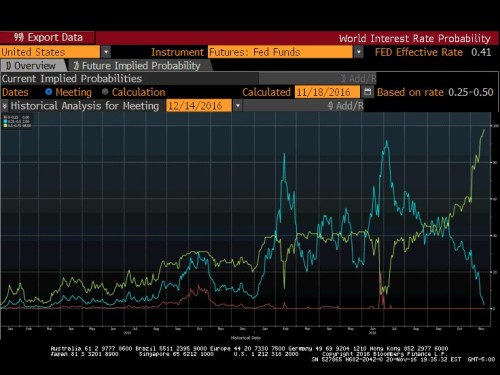Click the yellow legend swatch in chart legend
This screenshot has height=375, width=500.
coord(5,125)
